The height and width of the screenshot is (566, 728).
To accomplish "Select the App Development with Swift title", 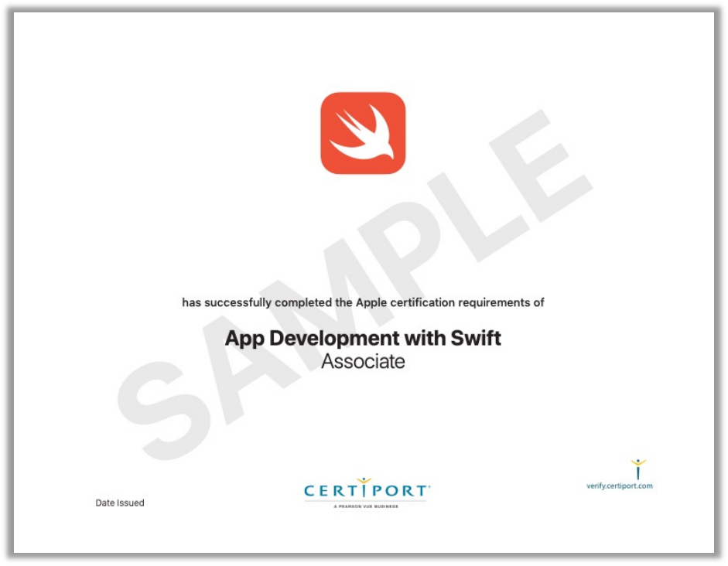I will [x=363, y=339].
